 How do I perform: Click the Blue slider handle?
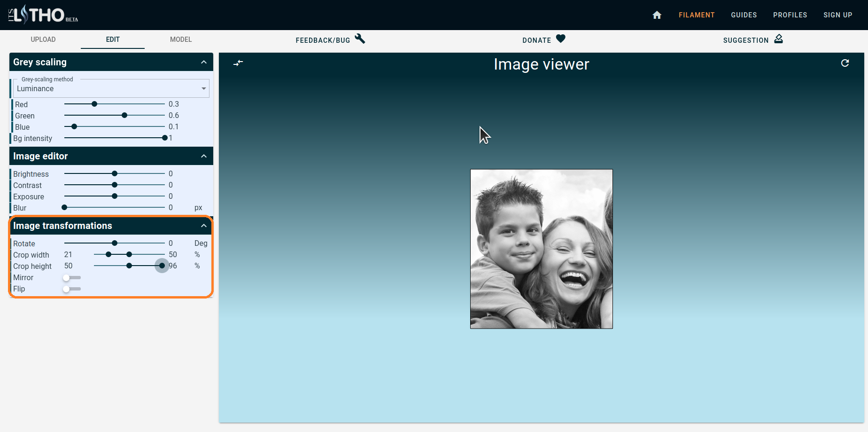[74, 126]
